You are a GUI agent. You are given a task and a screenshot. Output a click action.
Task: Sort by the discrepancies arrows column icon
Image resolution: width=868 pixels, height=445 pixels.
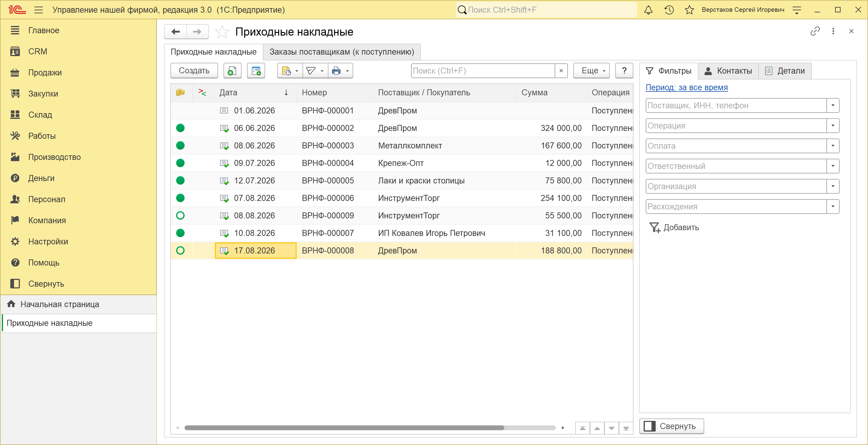202,92
